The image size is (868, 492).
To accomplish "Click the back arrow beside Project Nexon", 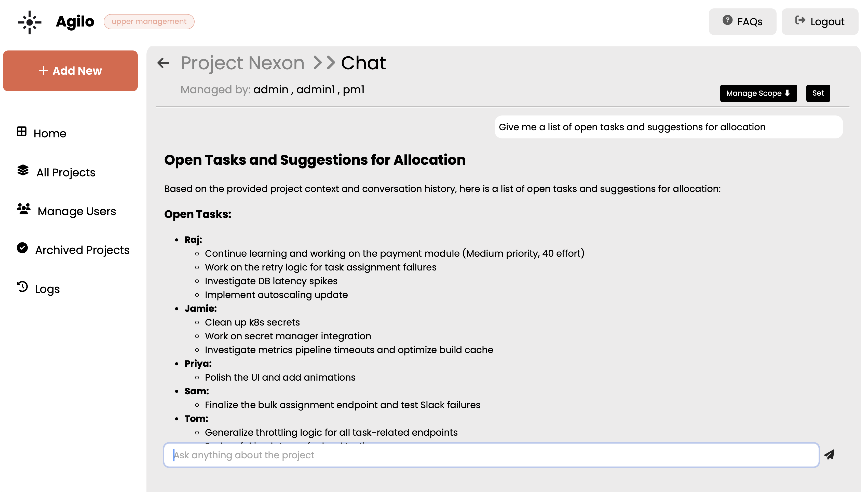I will (x=164, y=63).
